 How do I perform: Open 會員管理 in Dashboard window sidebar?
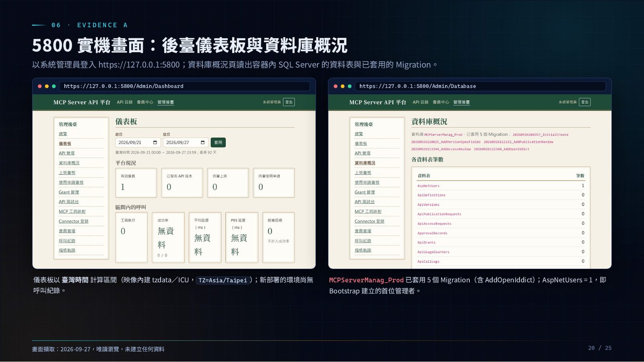tap(67, 231)
